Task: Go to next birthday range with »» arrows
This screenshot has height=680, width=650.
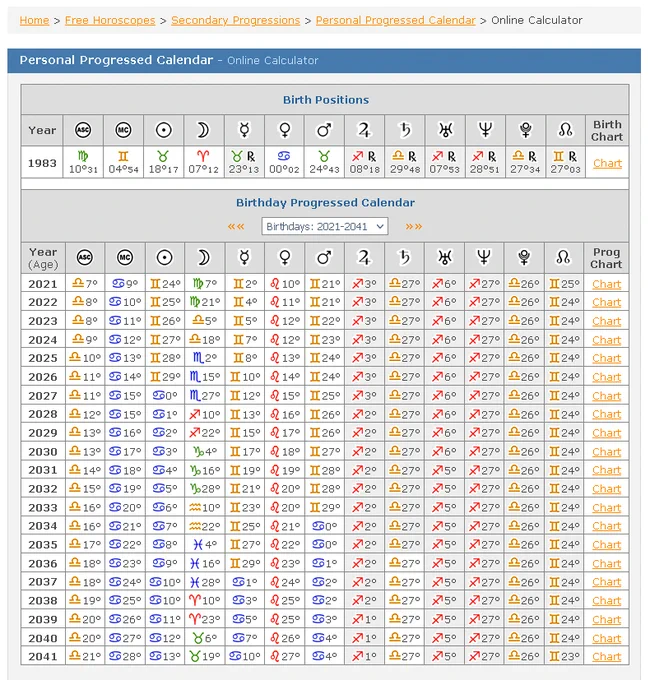Action: coord(414,226)
